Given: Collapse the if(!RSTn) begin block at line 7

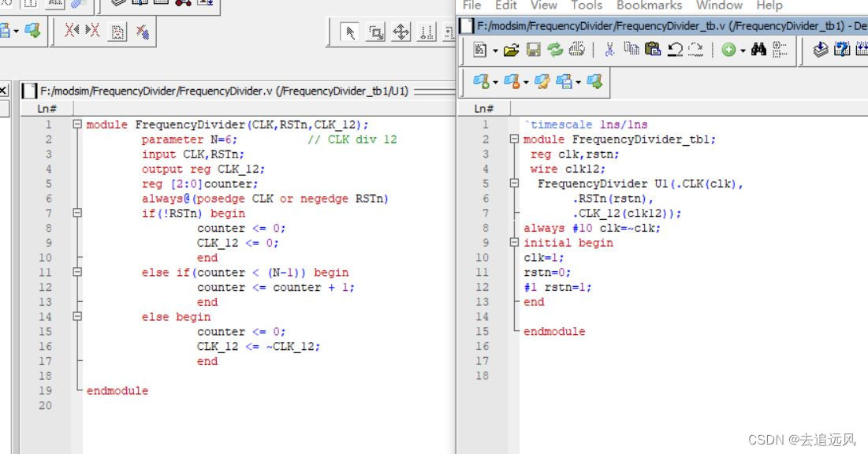Looking at the screenshot, I should click(77, 213).
